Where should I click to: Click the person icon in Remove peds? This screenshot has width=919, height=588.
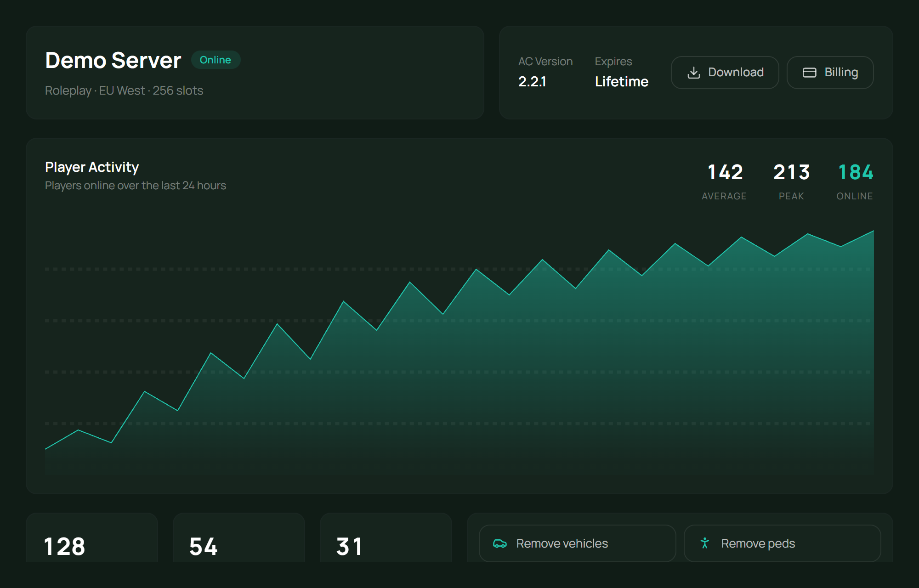tap(705, 543)
